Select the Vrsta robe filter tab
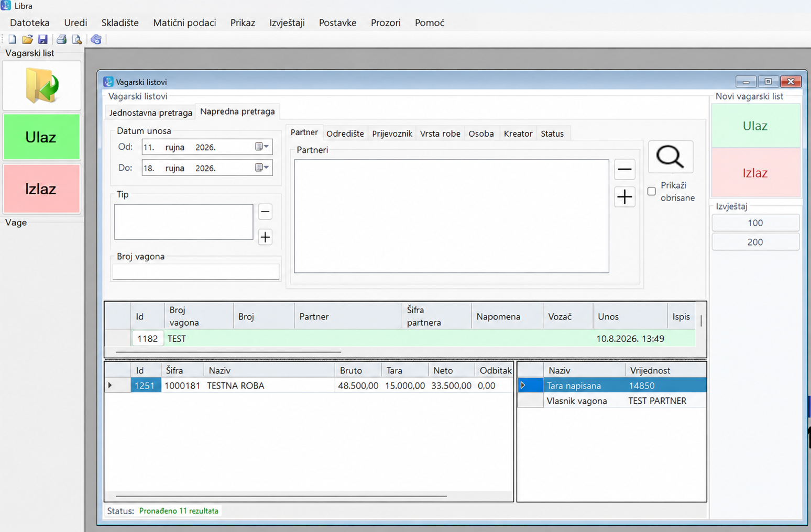Viewport: 811px width, 532px height. point(440,134)
